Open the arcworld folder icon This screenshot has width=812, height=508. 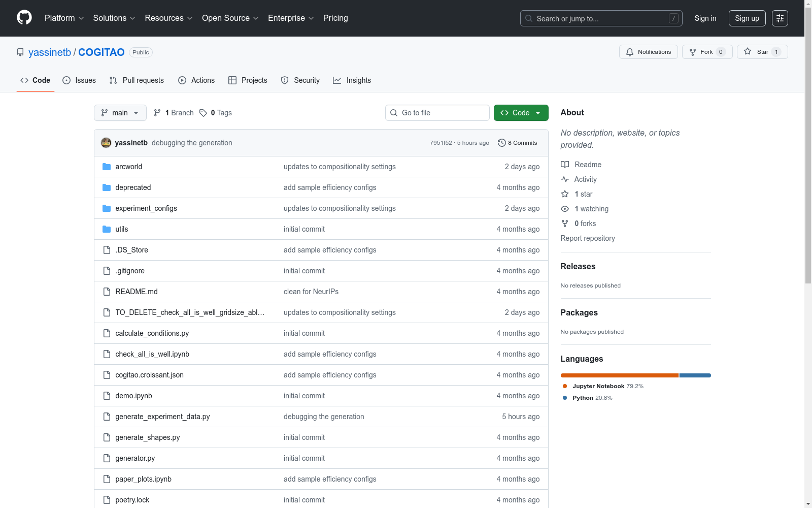pos(107,167)
